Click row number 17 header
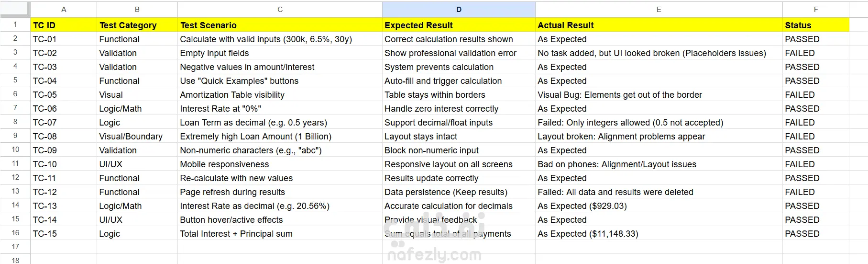This screenshot has width=868, height=264. pos(15,247)
